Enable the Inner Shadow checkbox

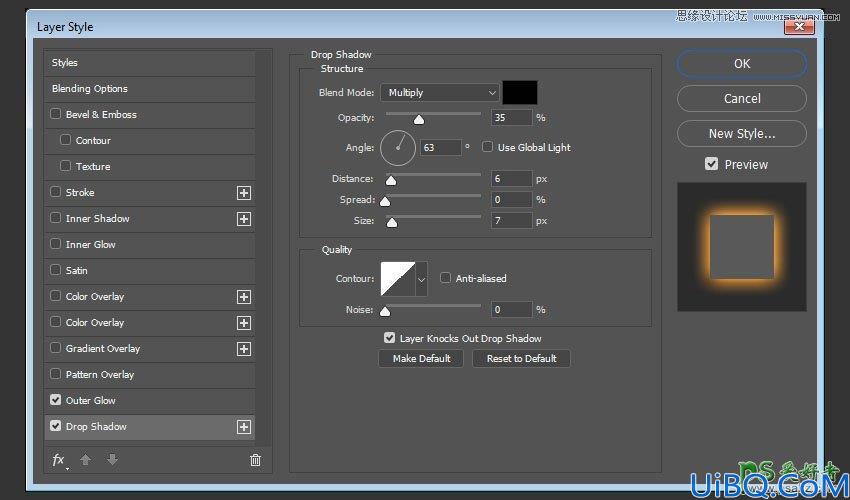pos(55,218)
